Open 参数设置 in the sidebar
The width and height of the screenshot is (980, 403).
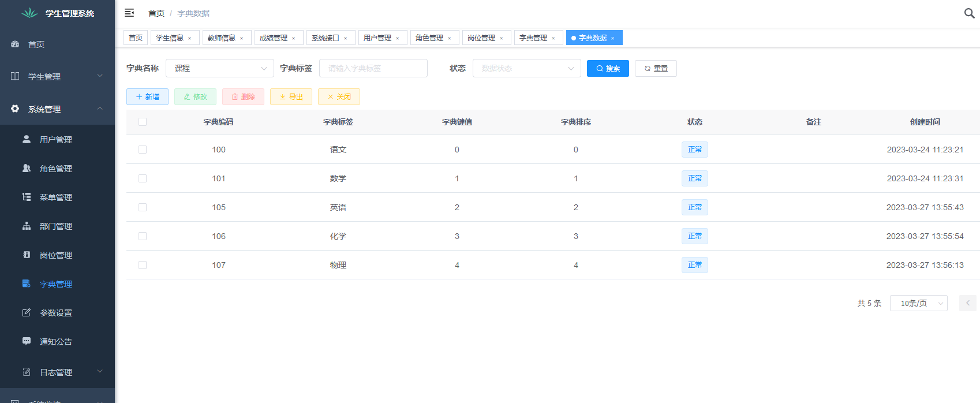click(57, 312)
